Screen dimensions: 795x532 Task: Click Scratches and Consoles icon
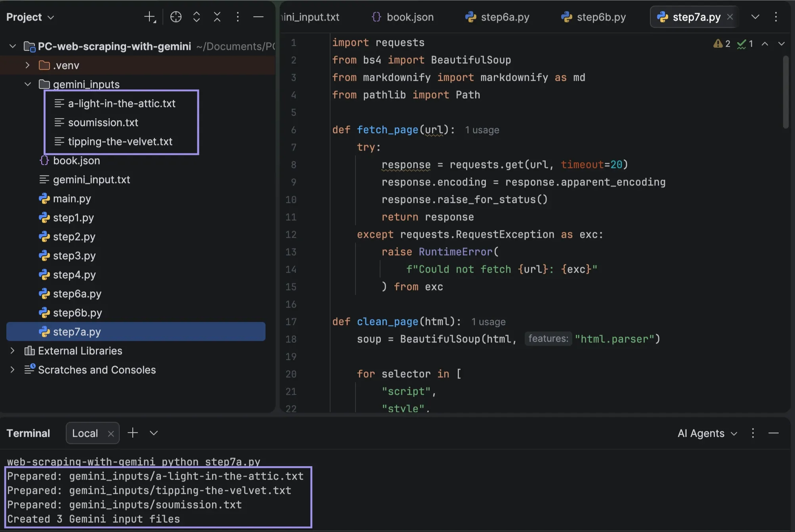tap(30, 369)
